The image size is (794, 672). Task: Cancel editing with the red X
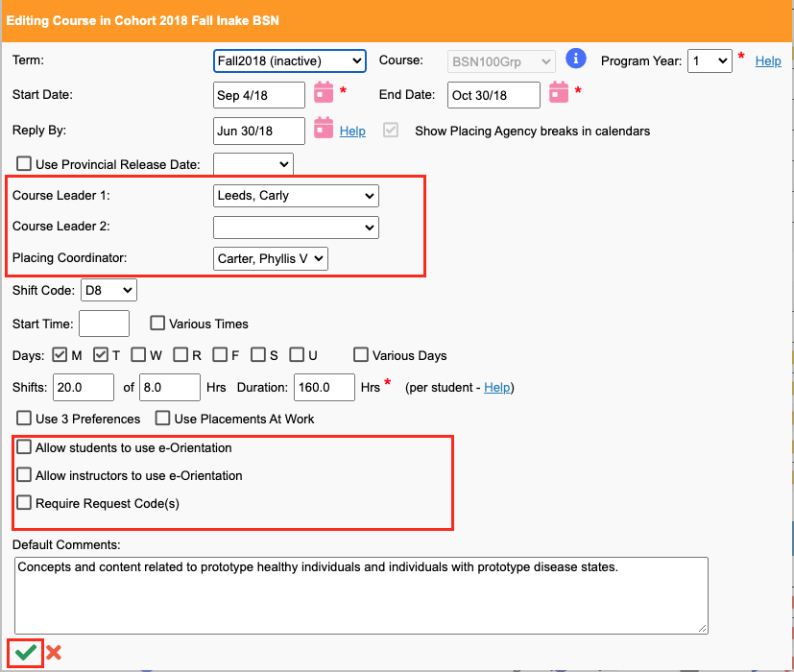(54, 653)
